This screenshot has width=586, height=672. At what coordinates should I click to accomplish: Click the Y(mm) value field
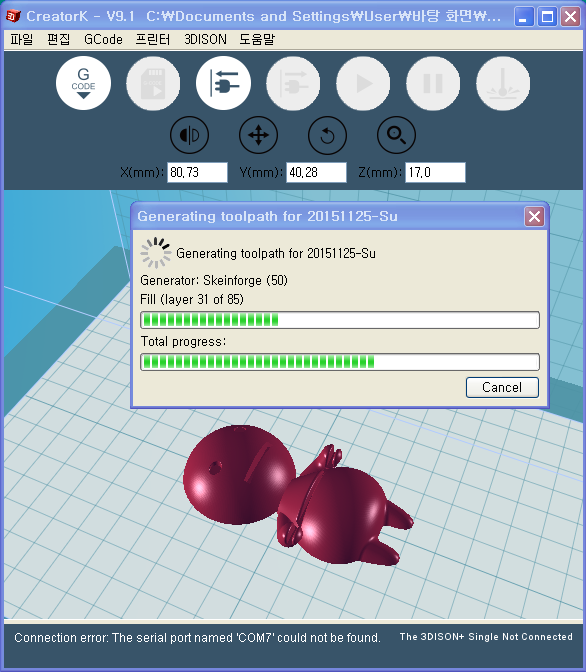[316, 172]
